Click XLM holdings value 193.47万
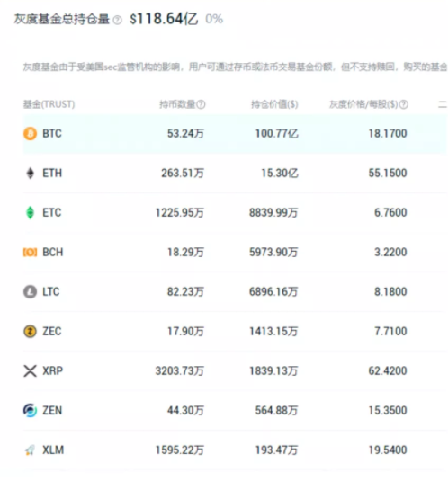The width and height of the screenshot is (448, 481). (276, 450)
